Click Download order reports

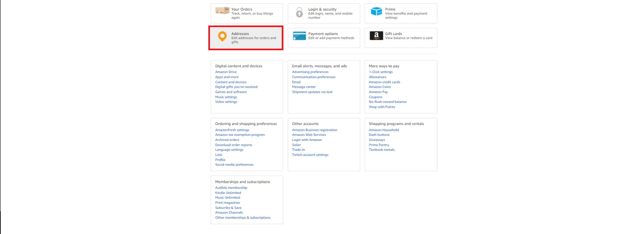[233, 145]
